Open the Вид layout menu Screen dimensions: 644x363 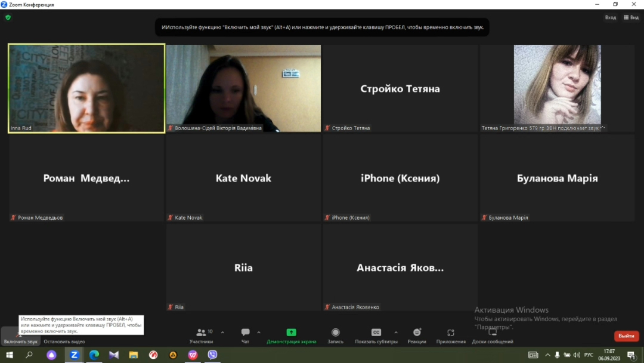[631, 17]
